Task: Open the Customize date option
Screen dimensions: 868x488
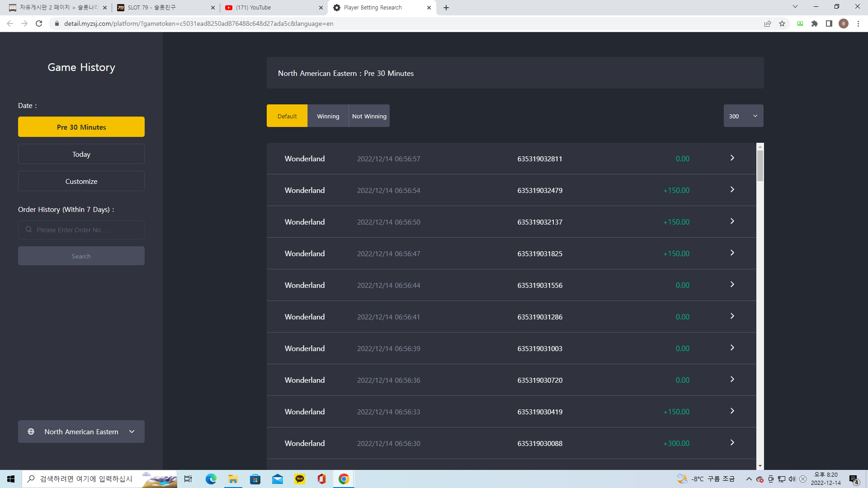Action: click(81, 181)
